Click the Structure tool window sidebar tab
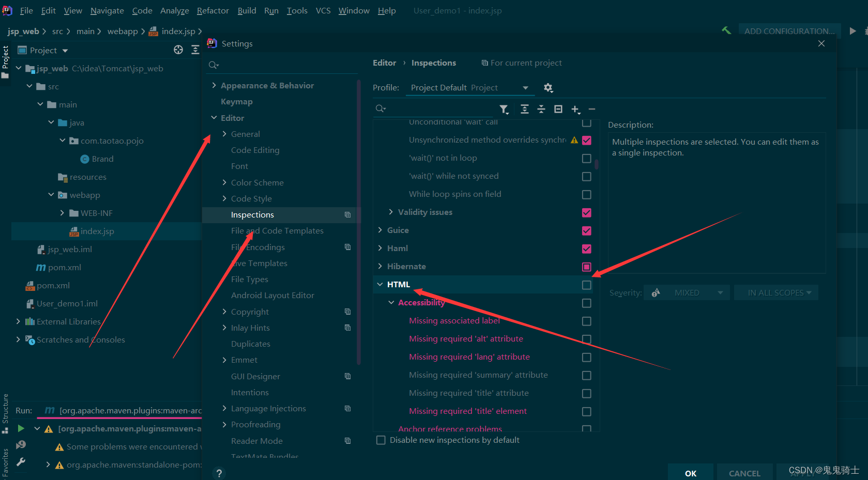The width and height of the screenshot is (868, 480). point(5,413)
